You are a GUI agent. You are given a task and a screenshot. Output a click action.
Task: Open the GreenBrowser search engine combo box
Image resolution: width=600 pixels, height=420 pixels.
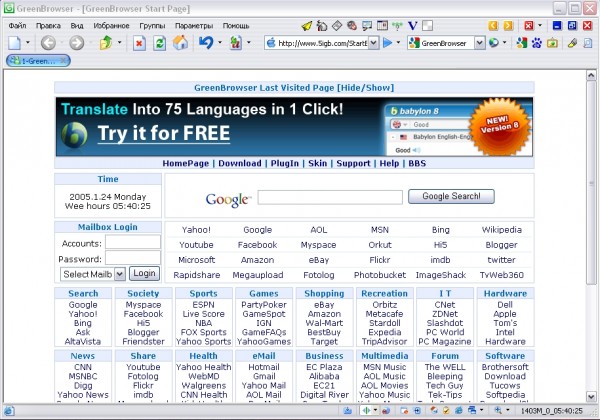(479, 43)
